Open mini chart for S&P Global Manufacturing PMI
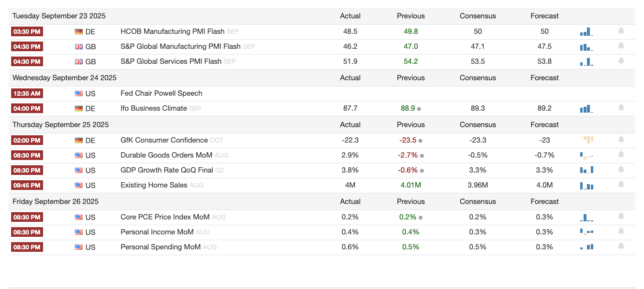 tap(586, 47)
